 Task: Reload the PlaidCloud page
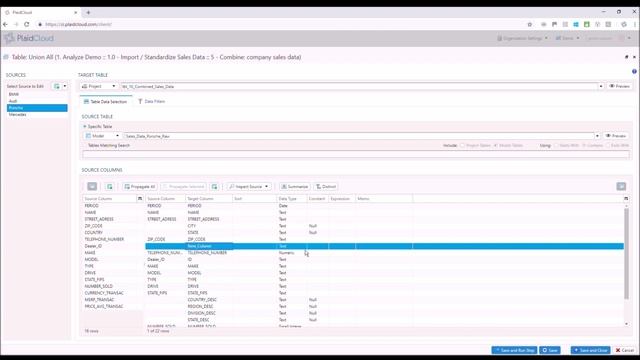pyautogui.click(x=27, y=24)
